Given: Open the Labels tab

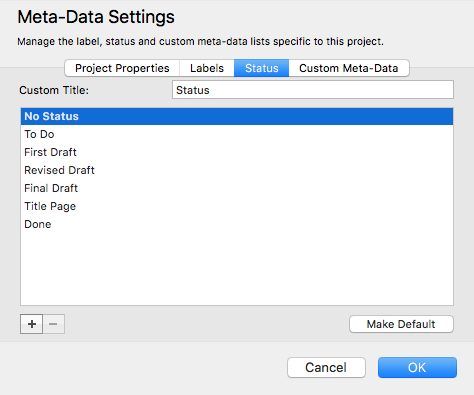Looking at the screenshot, I should point(207,68).
